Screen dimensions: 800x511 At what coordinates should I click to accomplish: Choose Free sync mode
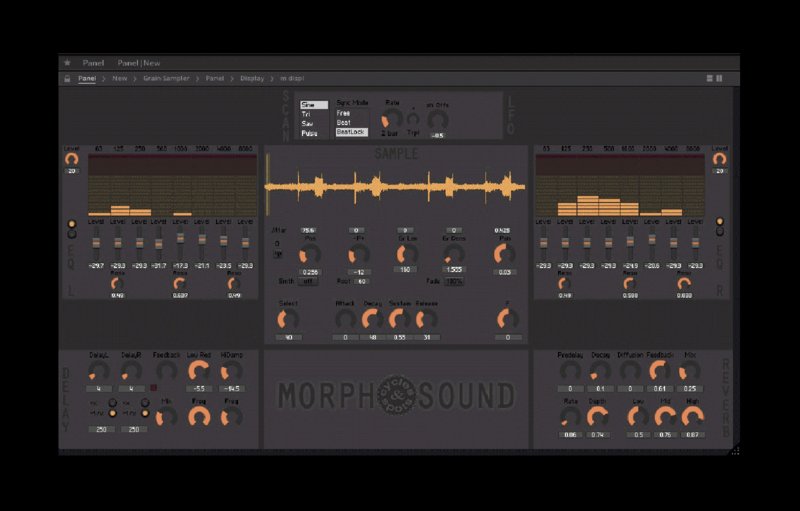click(352, 113)
